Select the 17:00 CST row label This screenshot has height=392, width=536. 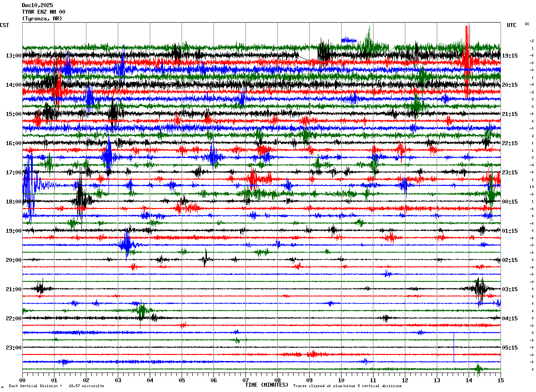(x=14, y=173)
